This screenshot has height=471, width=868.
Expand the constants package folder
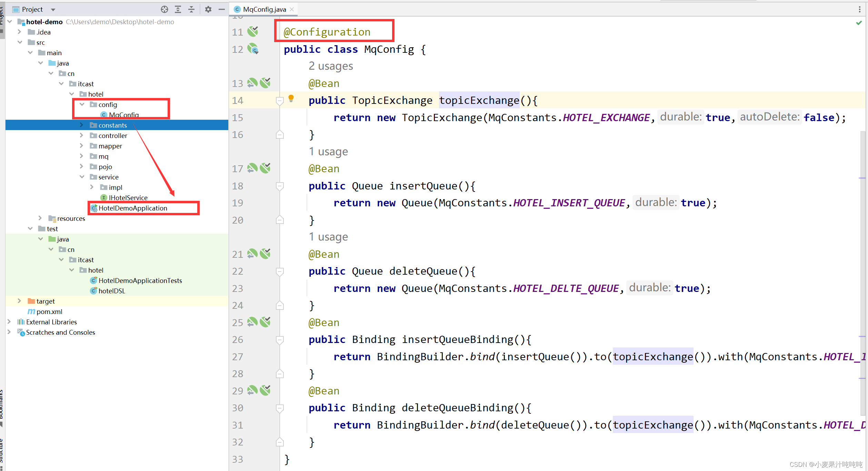click(x=82, y=125)
